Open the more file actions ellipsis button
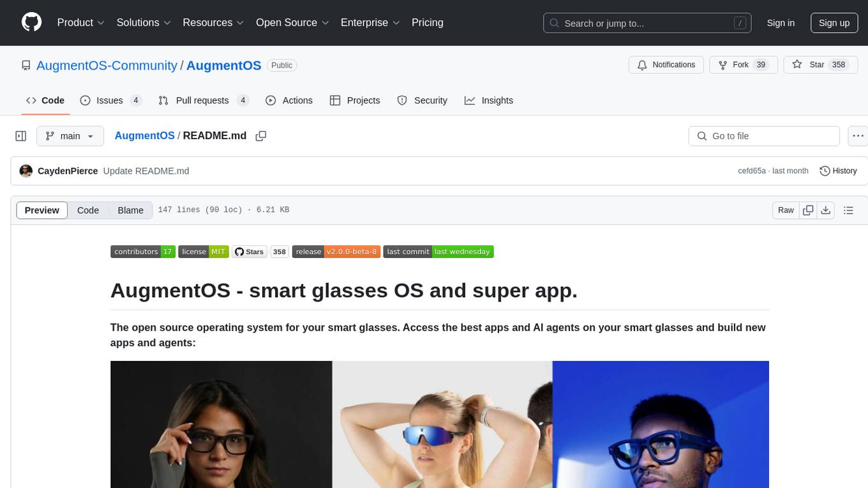The image size is (868, 488). (x=858, y=136)
